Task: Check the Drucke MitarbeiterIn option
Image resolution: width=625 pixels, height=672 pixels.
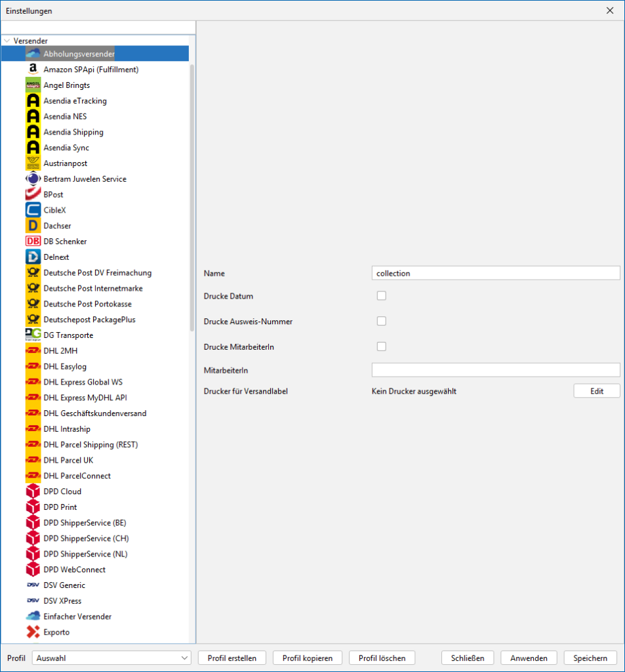Action: 382,346
